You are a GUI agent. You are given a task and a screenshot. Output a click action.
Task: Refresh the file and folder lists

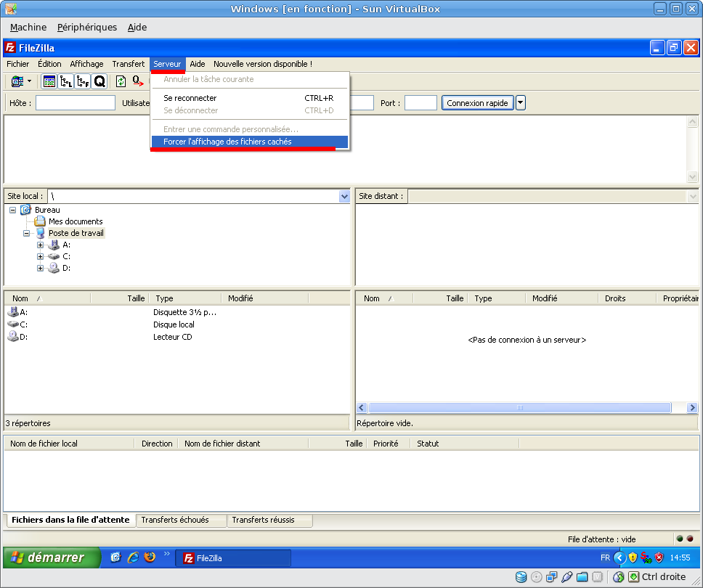coord(121,81)
